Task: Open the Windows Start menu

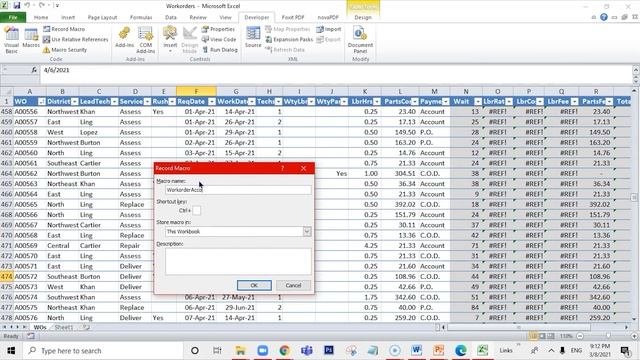Action: tap(11, 351)
